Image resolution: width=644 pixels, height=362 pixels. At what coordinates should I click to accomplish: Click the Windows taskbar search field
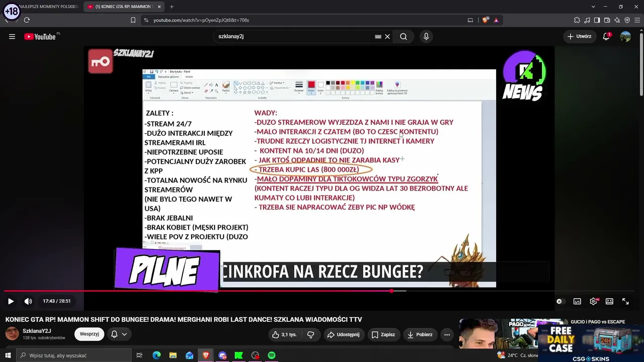(x=73, y=355)
